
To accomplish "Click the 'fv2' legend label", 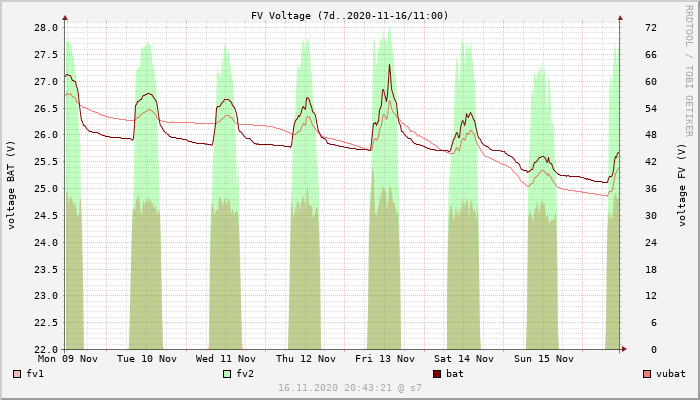I will pos(245,374).
